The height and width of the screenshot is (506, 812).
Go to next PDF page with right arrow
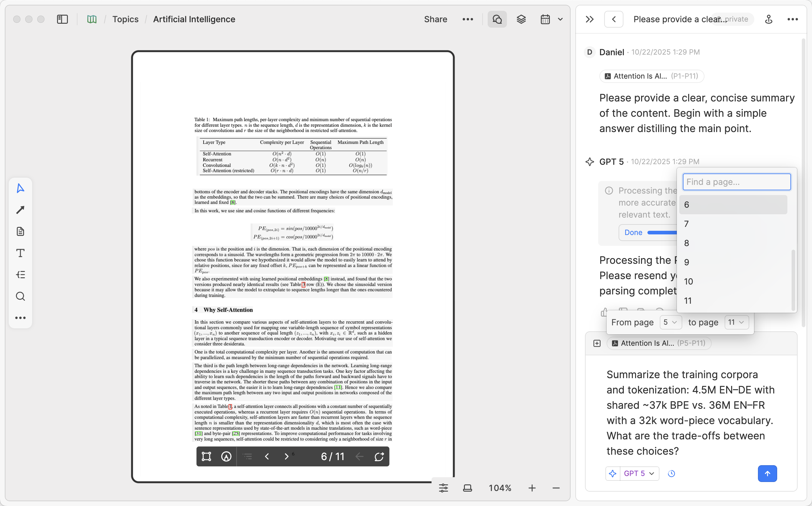pos(286,456)
